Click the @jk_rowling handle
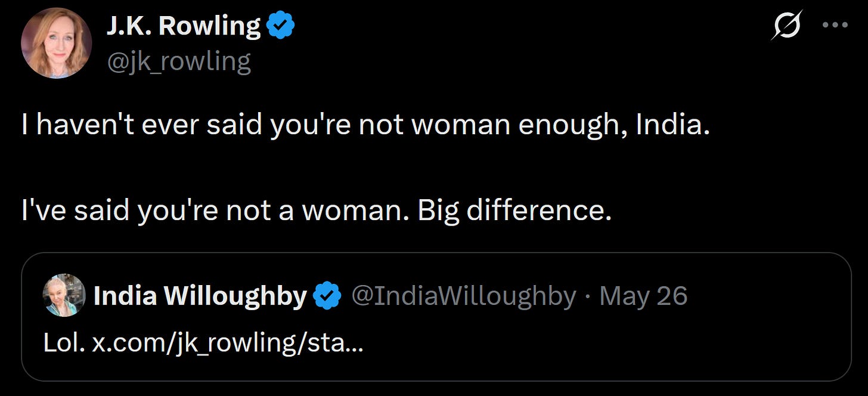 point(179,62)
